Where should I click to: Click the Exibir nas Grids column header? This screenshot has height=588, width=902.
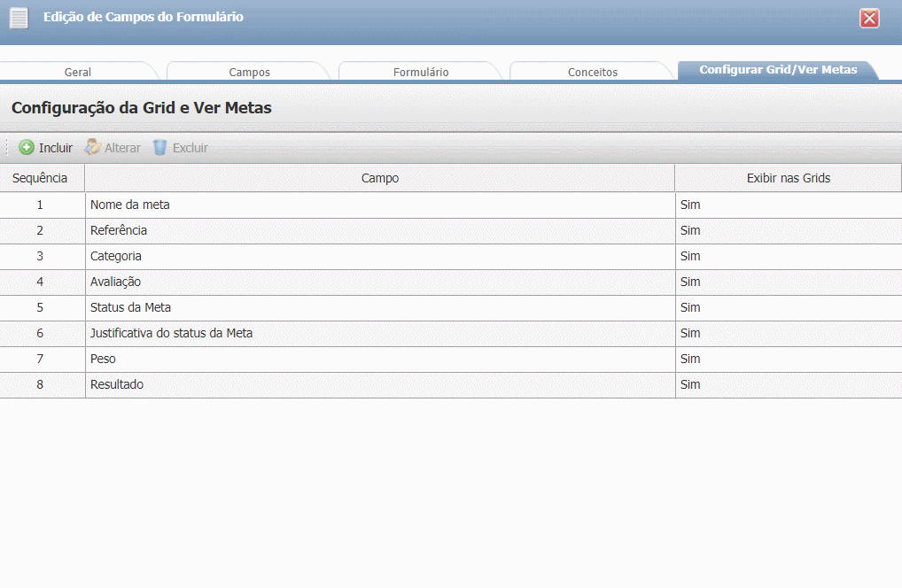(788, 178)
